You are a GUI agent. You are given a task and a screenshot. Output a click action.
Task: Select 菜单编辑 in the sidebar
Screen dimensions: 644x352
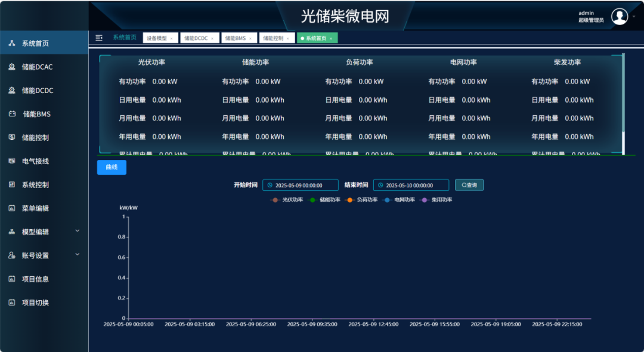coord(35,208)
